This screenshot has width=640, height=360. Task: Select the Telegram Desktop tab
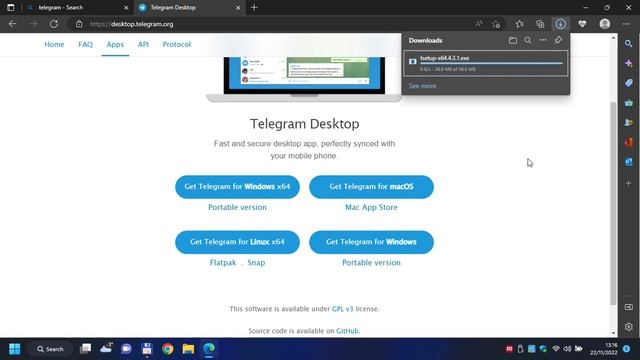coord(189,7)
